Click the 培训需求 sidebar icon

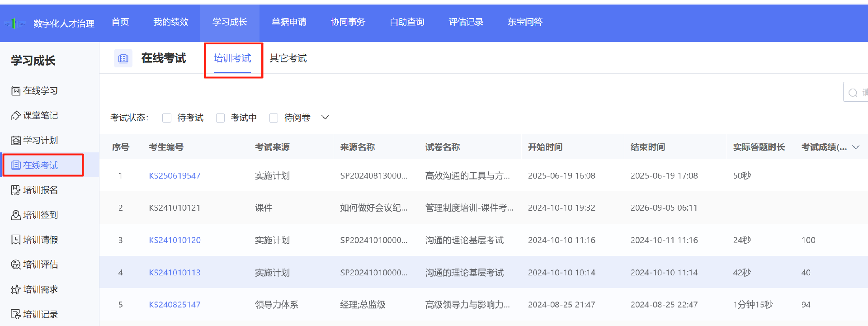tap(16, 289)
